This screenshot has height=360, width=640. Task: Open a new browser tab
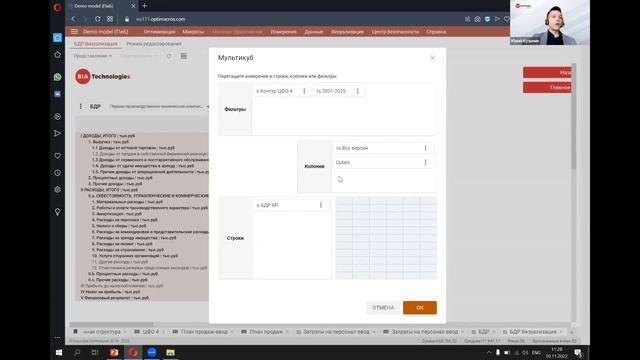pos(144,6)
